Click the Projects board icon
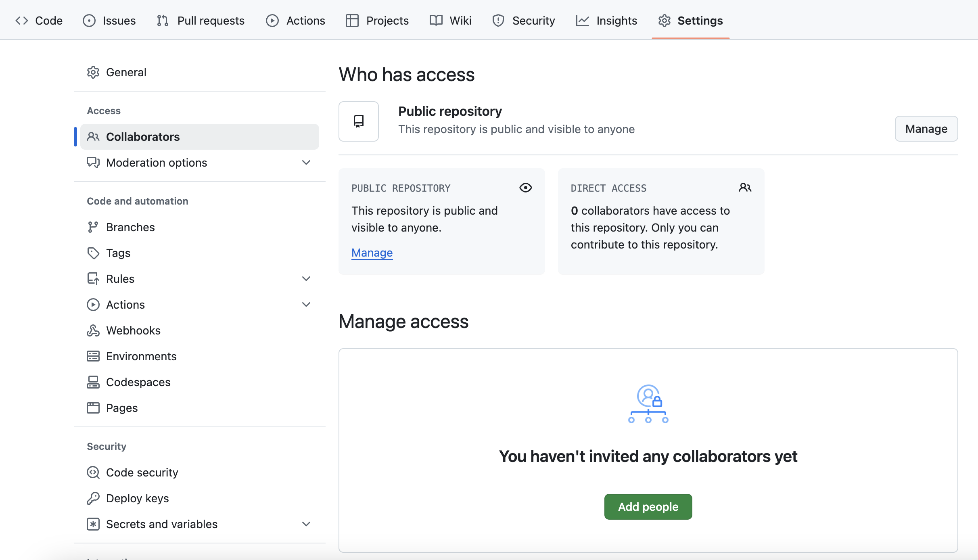Screen dimensions: 978x560 coord(352,20)
